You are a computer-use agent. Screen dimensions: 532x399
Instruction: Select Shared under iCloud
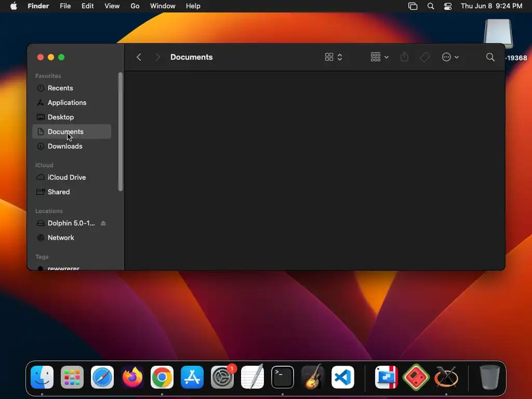click(x=72, y=192)
